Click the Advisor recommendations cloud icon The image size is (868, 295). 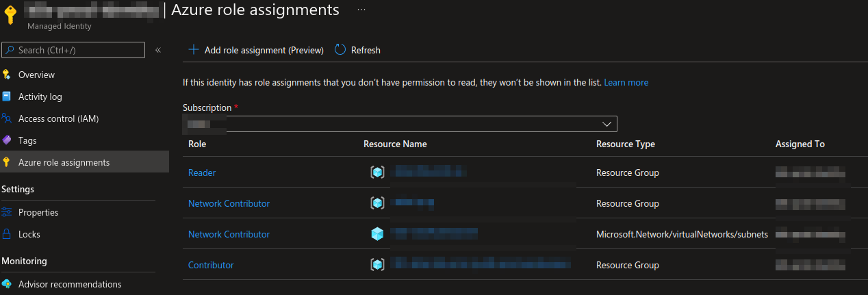pyautogui.click(x=7, y=284)
